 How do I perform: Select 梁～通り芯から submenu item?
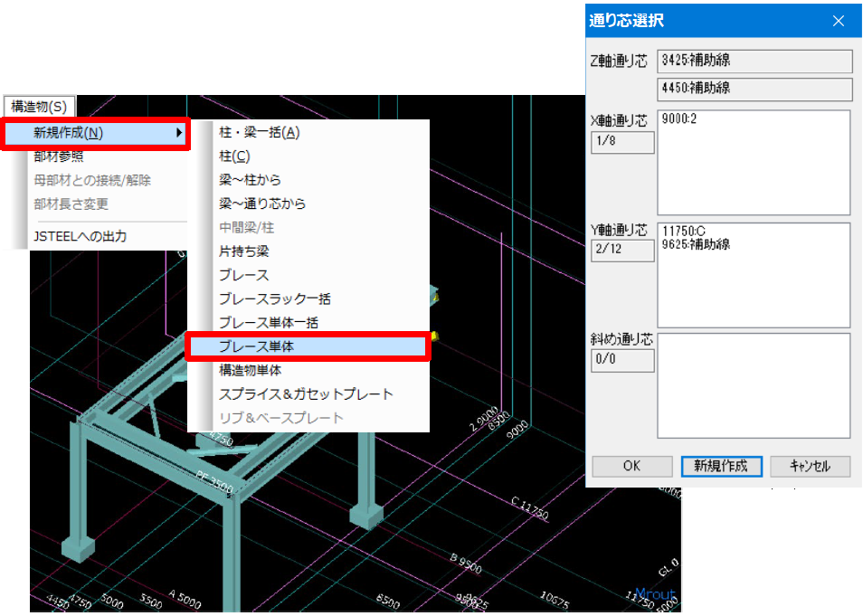coord(262,204)
